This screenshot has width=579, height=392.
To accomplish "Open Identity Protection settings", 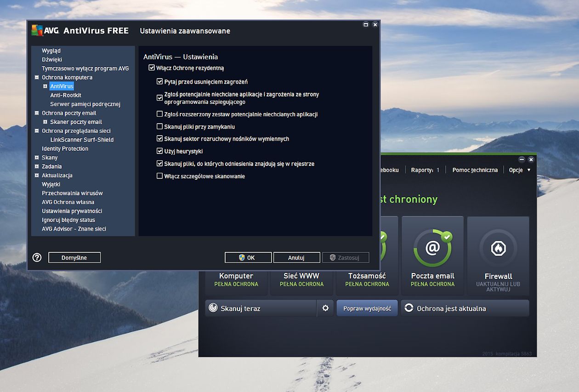I will (65, 148).
